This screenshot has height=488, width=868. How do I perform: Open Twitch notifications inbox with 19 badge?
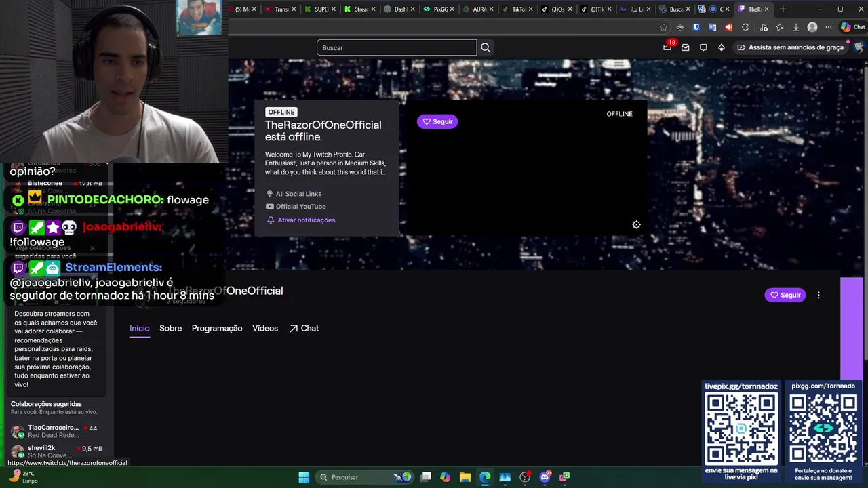coord(668,47)
